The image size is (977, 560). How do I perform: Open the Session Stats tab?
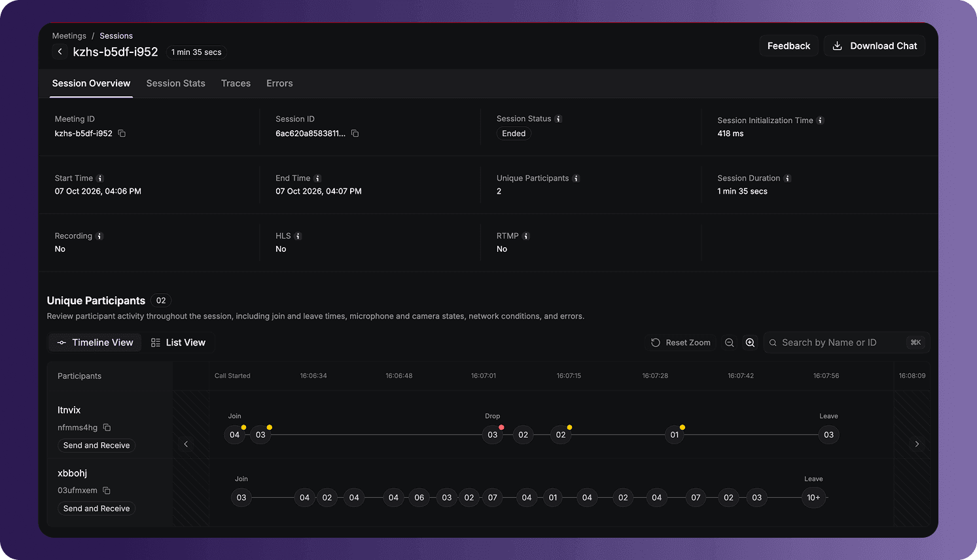click(x=175, y=84)
